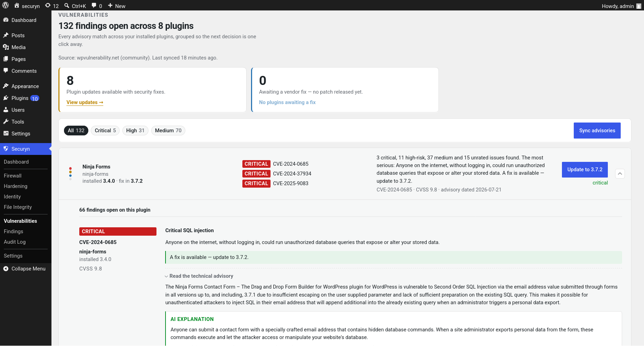Image resolution: width=644 pixels, height=346 pixels.
Task: Click Update to 3.7.2 button
Action: [x=585, y=170]
